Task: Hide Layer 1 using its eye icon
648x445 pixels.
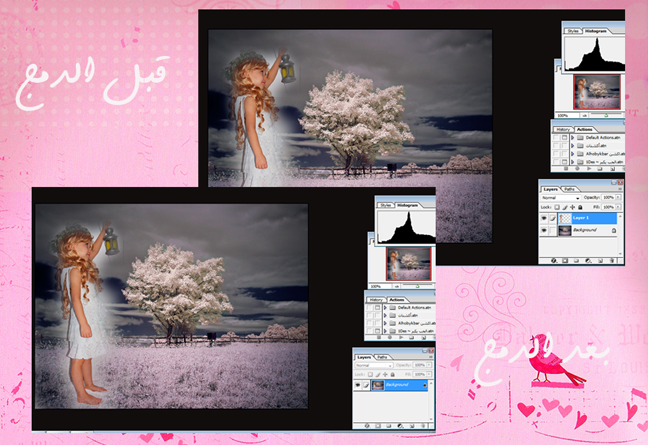Action: point(544,217)
